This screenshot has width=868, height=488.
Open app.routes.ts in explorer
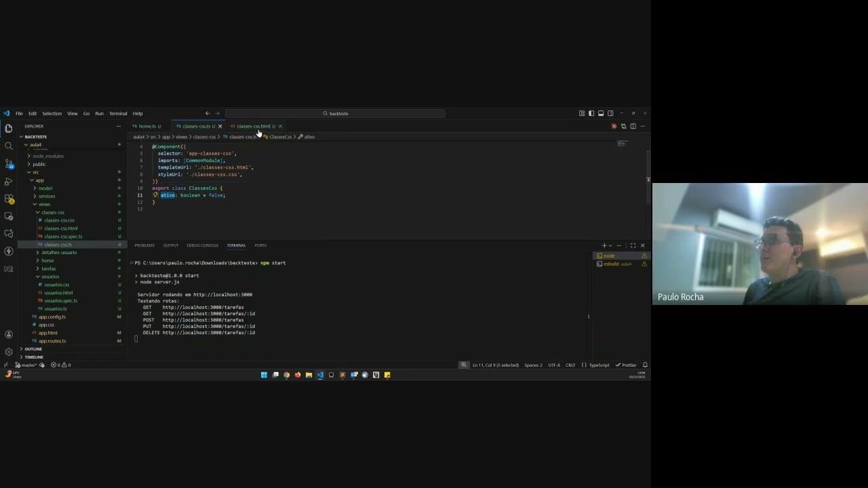pos(71,341)
